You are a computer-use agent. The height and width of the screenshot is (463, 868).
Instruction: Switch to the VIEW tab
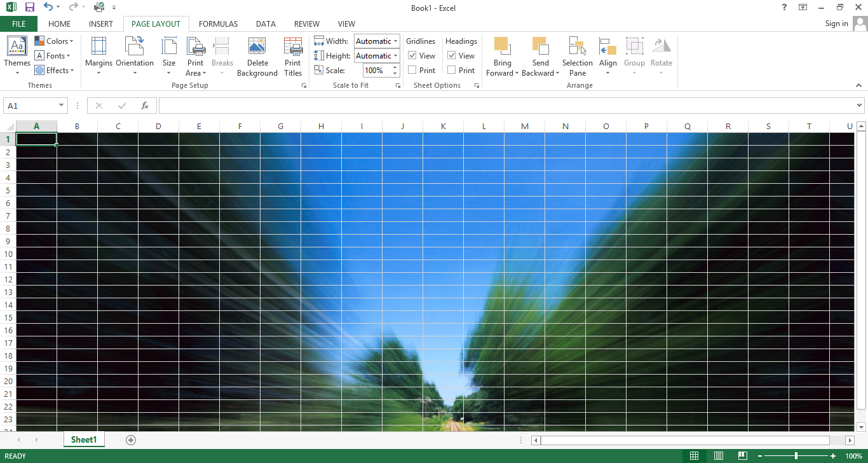click(x=346, y=24)
